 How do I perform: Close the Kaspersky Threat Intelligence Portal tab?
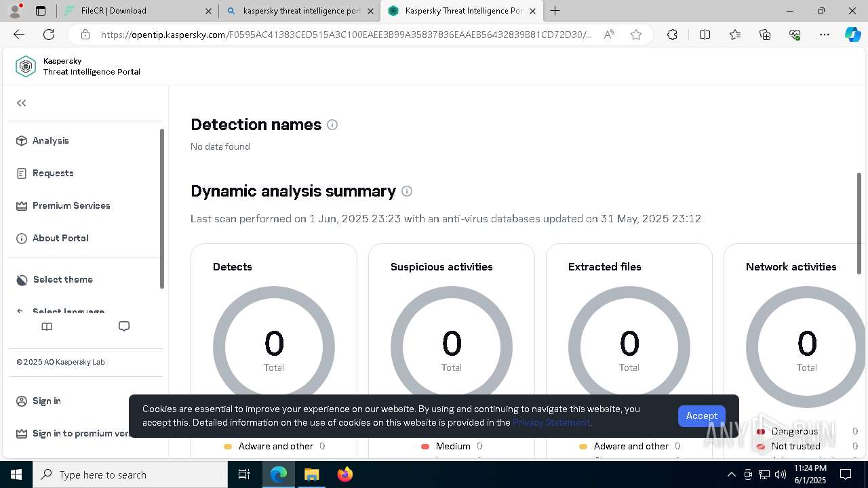532,11
